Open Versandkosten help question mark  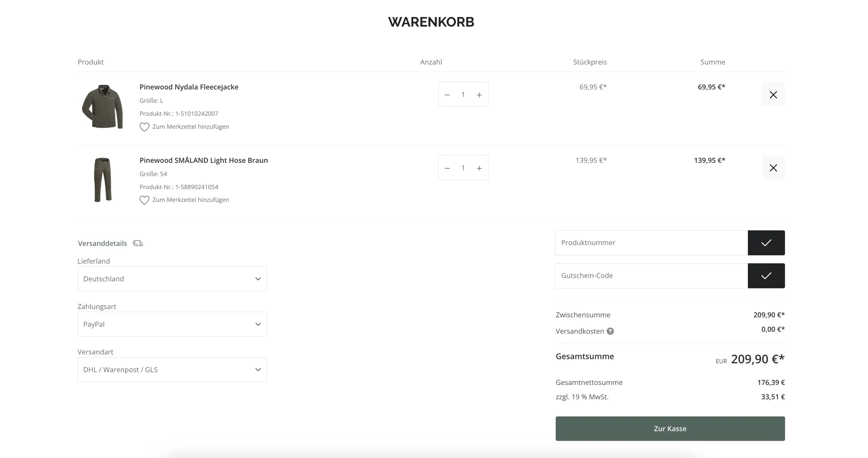pos(610,331)
